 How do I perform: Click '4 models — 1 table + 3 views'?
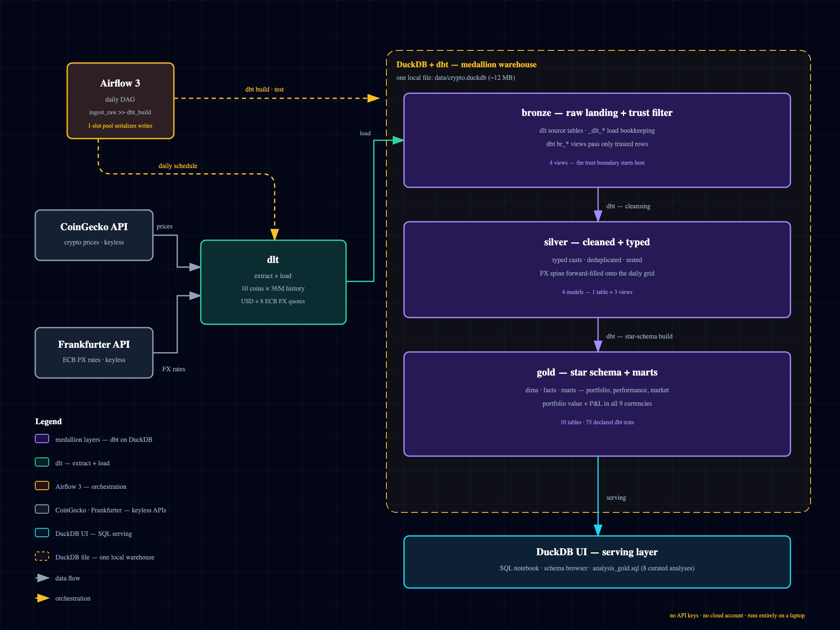tap(597, 292)
